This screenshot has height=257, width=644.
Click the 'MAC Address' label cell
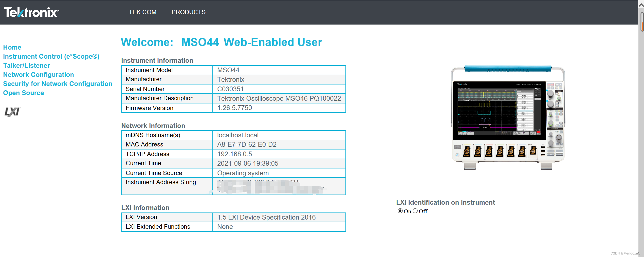167,144
